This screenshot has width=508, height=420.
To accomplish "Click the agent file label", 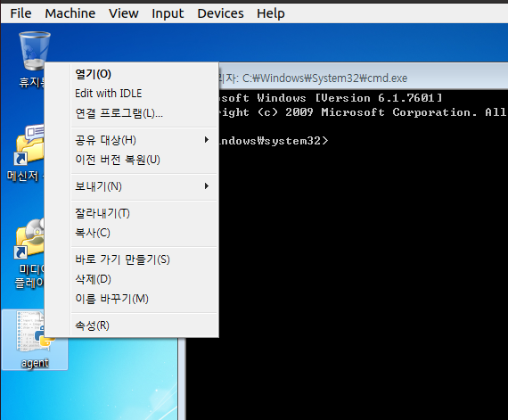I will point(35,363).
